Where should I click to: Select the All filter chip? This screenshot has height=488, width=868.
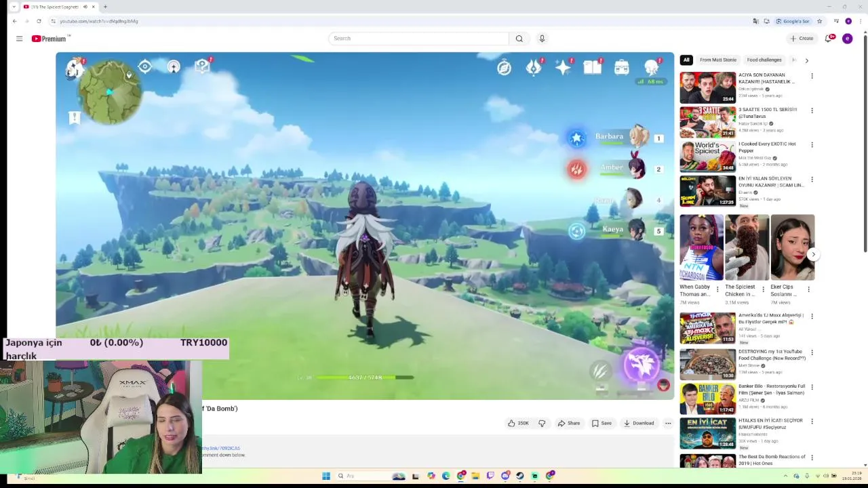(686, 60)
